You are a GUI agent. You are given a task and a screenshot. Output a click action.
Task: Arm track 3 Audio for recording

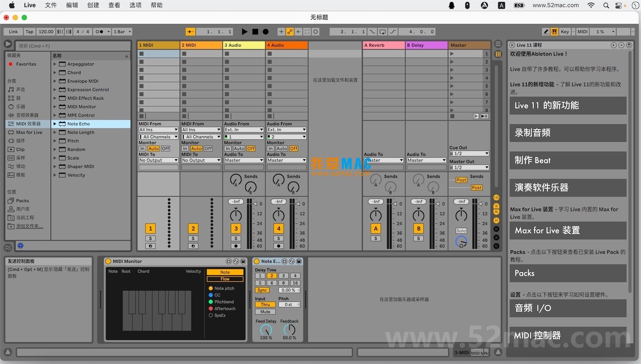[x=236, y=246]
